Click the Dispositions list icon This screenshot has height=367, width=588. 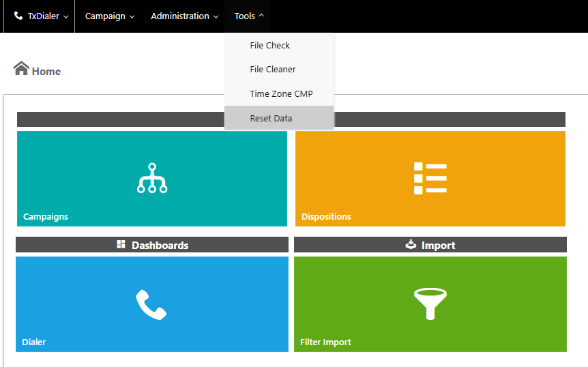click(x=430, y=178)
